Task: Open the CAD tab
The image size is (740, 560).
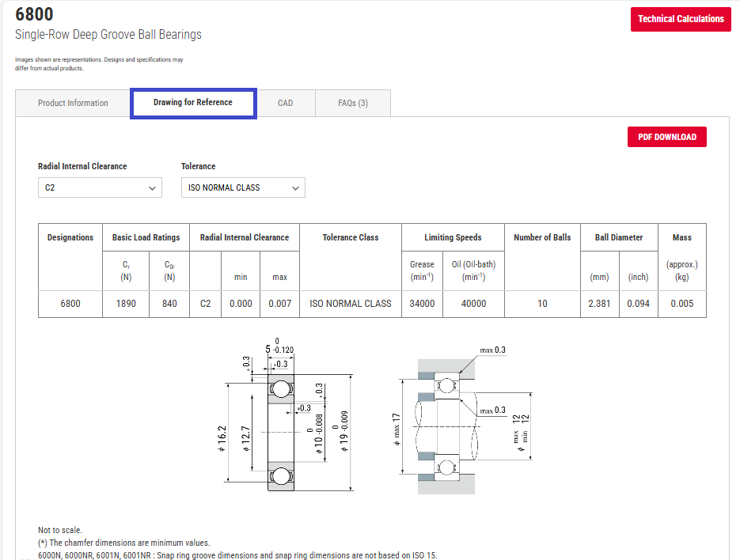Action: [x=285, y=103]
